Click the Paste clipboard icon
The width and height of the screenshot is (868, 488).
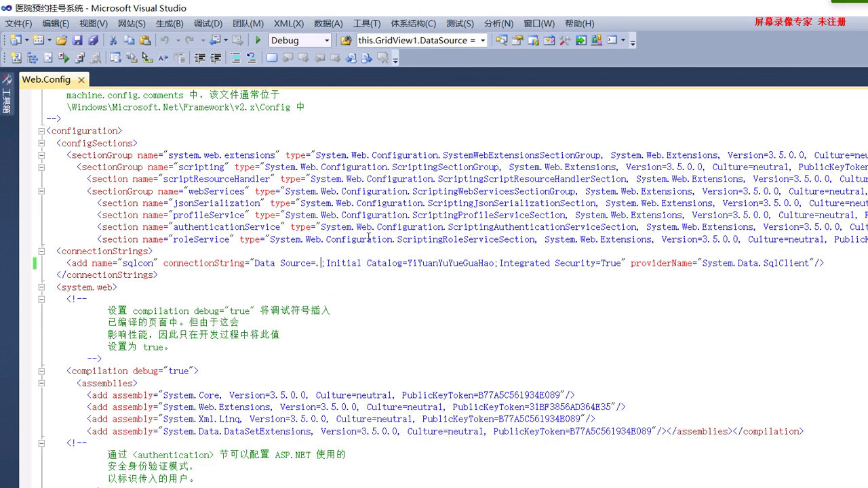145,41
